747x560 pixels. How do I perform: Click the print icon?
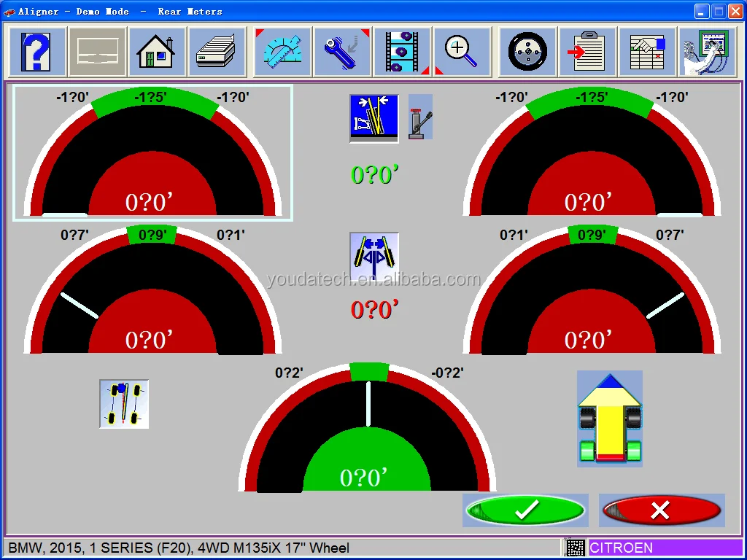(x=217, y=51)
